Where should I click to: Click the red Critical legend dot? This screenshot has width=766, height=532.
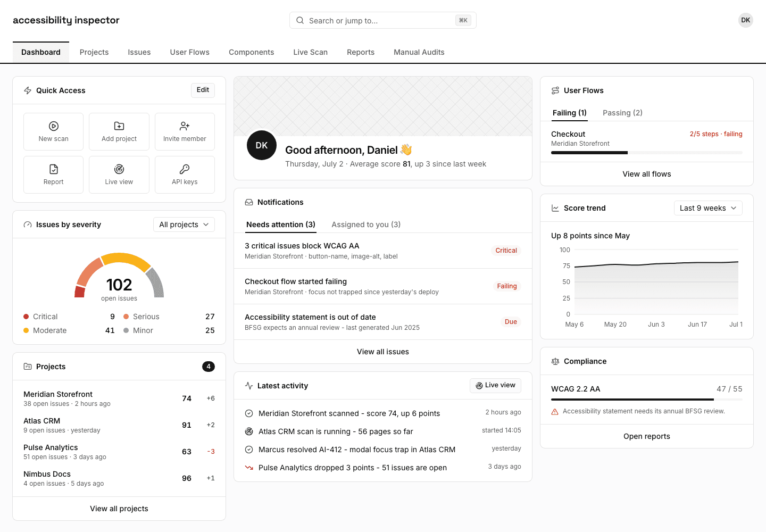point(26,317)
